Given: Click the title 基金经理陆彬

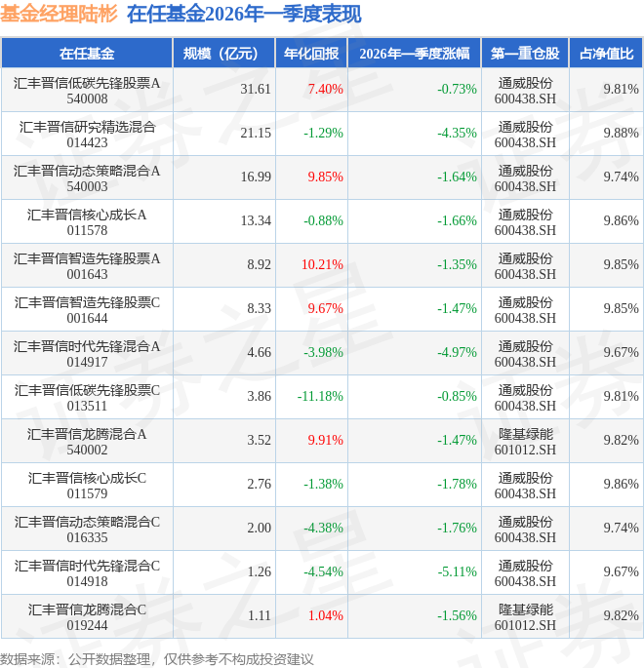Looking at the screenshot, I should click(59, 14).
